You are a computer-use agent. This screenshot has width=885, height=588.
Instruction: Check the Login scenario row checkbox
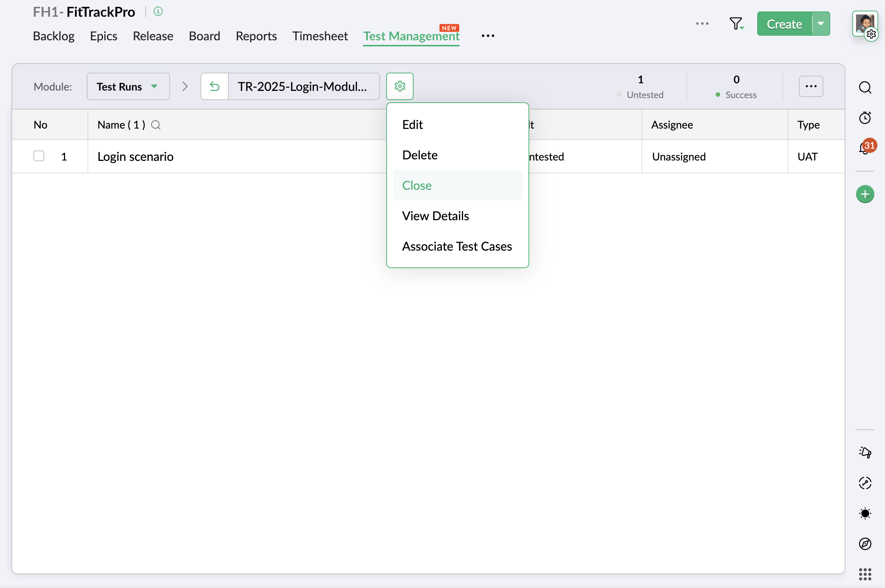click(39, 156)
